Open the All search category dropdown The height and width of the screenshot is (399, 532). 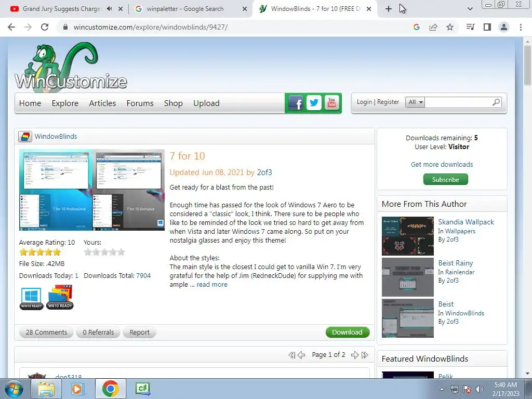pyautogui.click(x=415, y=102)
